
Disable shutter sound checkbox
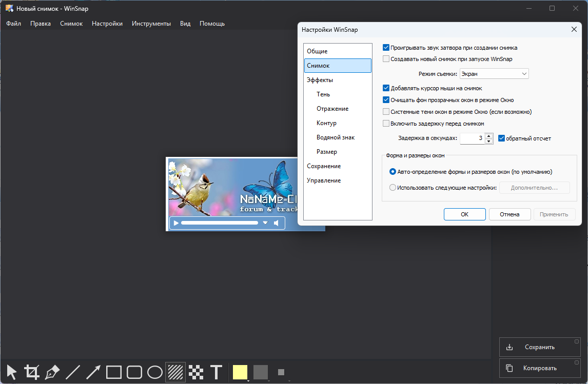pos(386,48)
